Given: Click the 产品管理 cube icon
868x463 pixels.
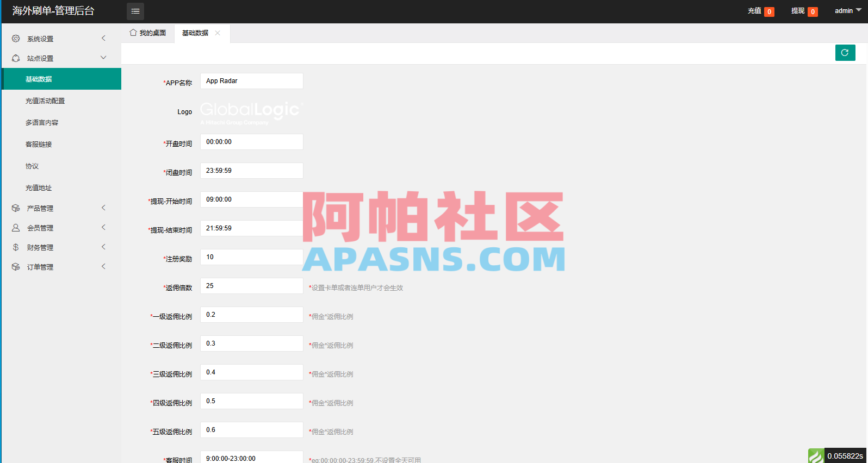Looking at the screenshot, I should 16,208.
